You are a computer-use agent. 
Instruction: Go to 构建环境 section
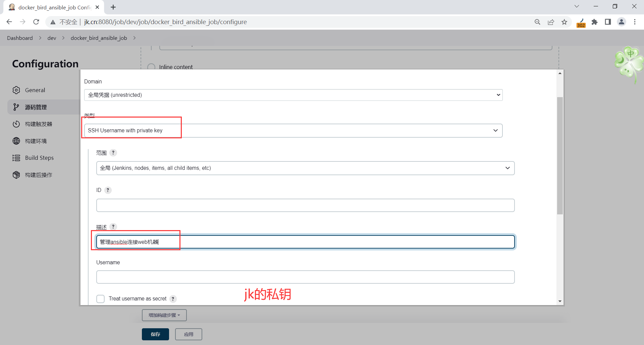coord(36,141)
